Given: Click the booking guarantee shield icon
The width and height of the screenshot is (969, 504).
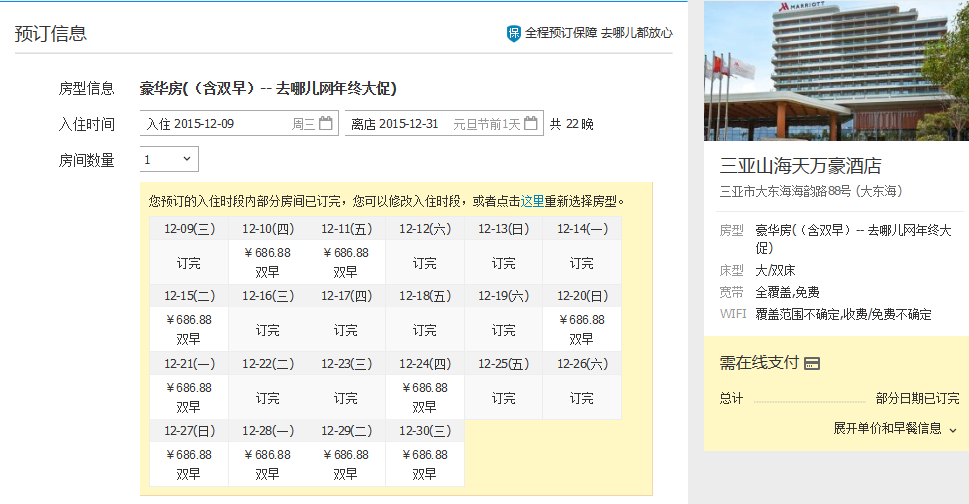Looking at the screenshot, I should (514, 33).
